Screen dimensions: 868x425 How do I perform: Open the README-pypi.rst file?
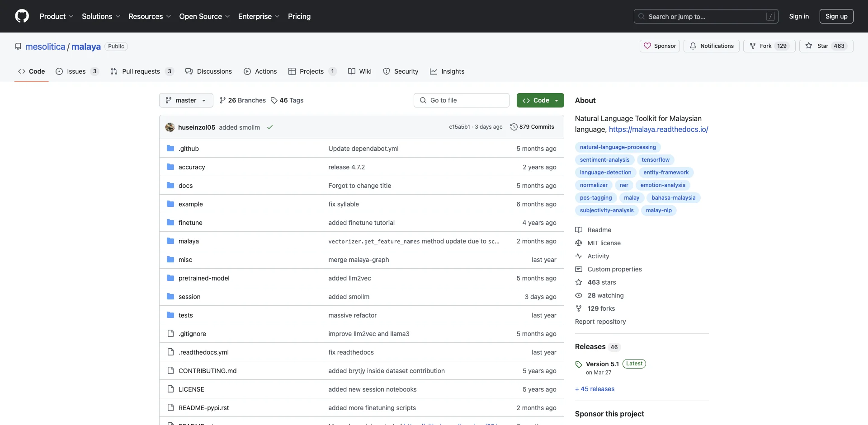click(x=203, y=408)
